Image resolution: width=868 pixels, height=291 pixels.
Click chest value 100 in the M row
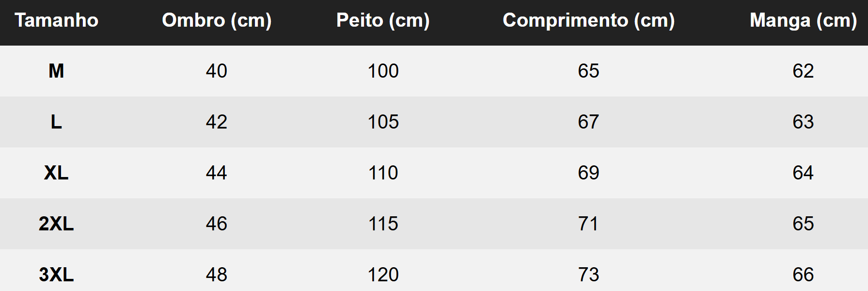[x=383, y=71]
